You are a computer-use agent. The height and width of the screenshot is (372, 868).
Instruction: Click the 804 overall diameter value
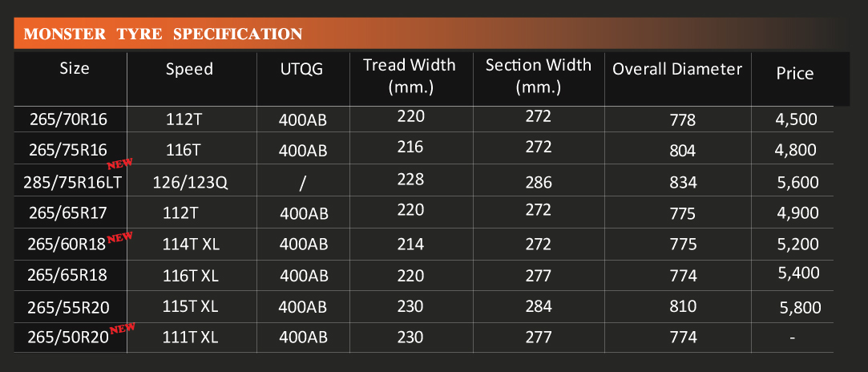click(x=683, y=151)
